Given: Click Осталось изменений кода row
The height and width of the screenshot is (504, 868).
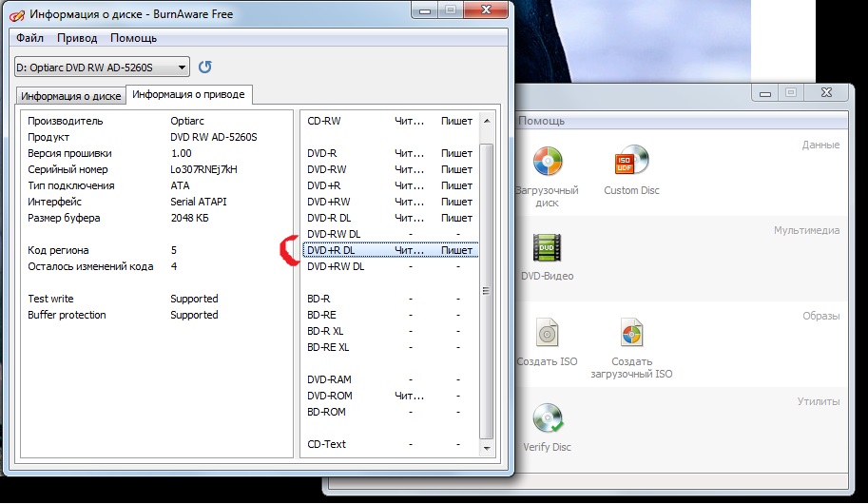Looking at the screenshot, I should click(157, 266).
